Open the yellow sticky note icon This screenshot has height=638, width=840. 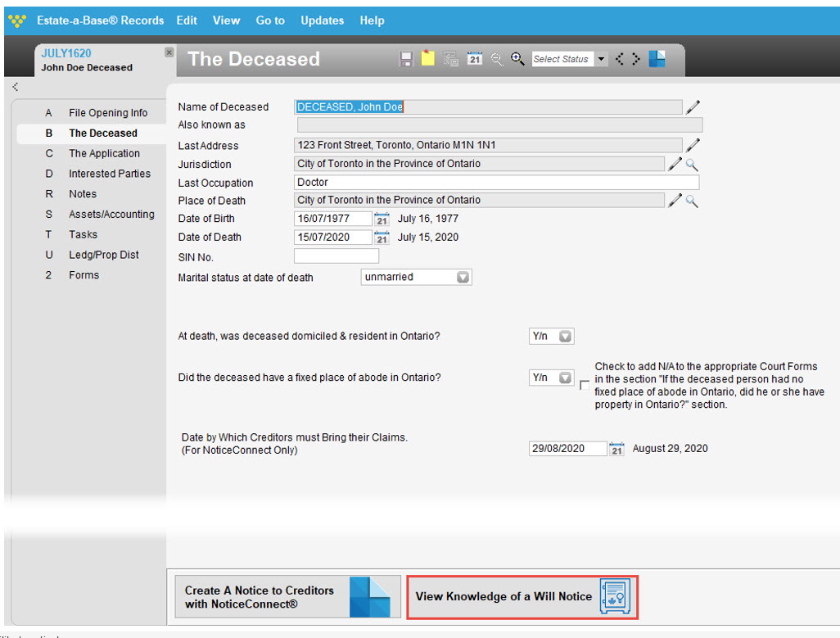tap(427, 58)
